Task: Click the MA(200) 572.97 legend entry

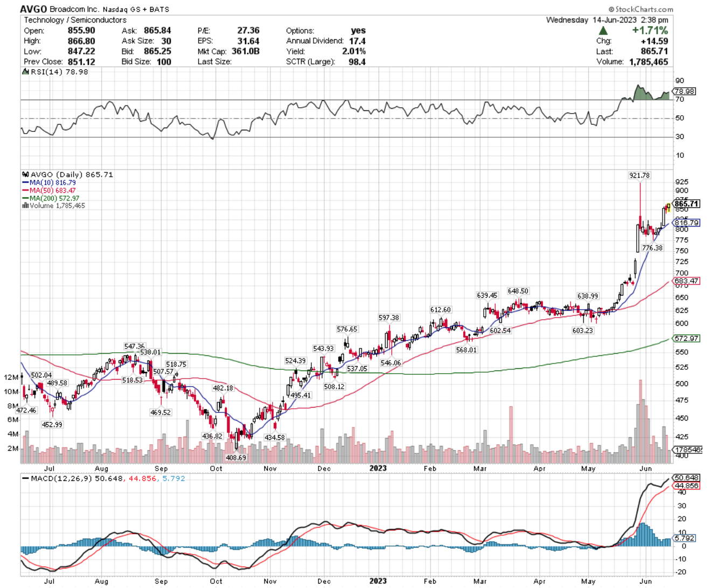Action: [54, 198]
